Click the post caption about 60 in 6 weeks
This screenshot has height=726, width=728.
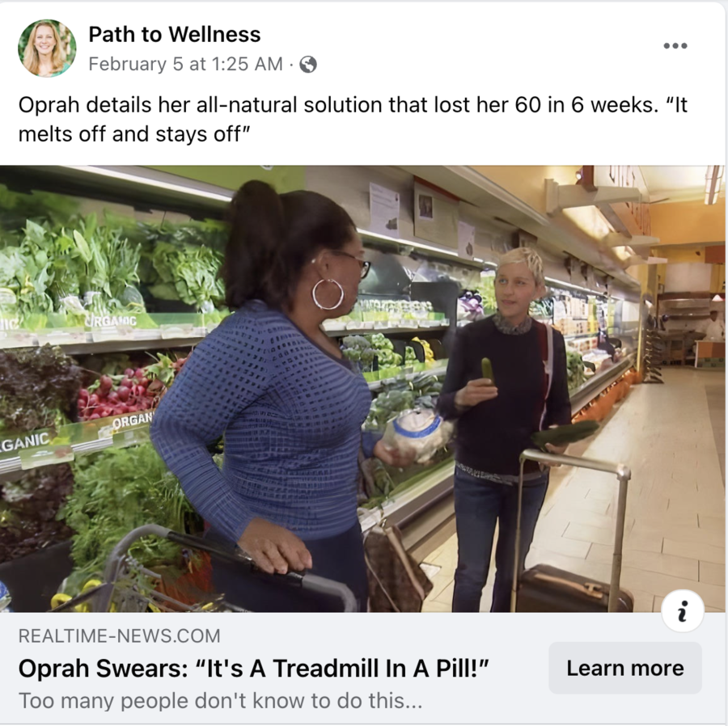[353, 119]
